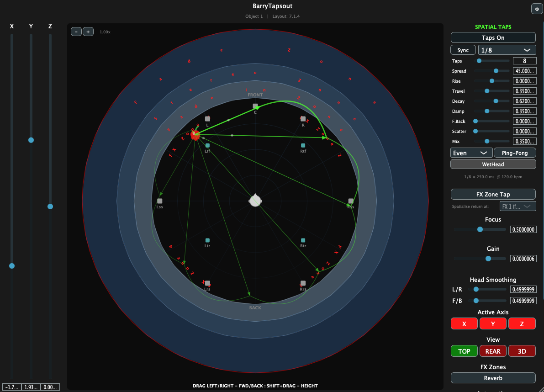Select the C center speaker icon
This screenshot has width=544, height=392.
tap(255, 106)
